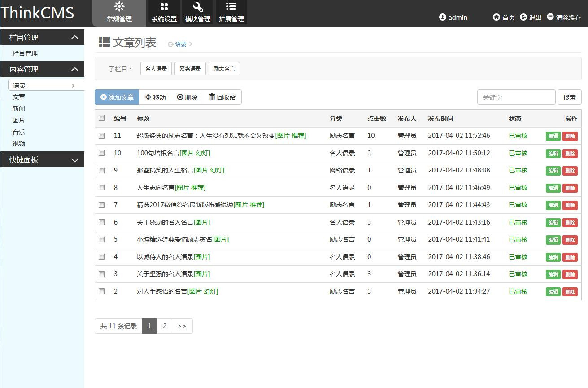Screen dimensions: 588x388
Task: Open 模块管理 wrench icon
Action: pos(198,7)
